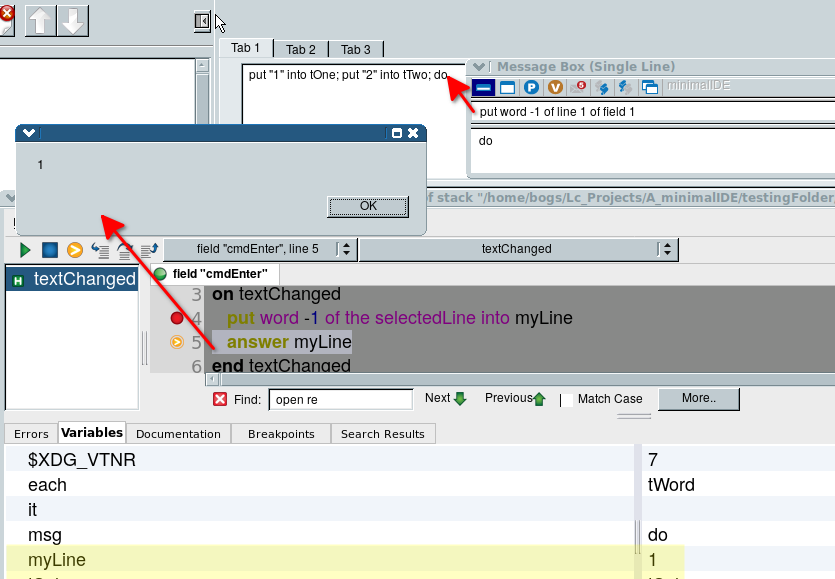The height and width of the screenshot is (579, 835).
Task: Click the Message Box command input field
Action: [x=653, y=112]
